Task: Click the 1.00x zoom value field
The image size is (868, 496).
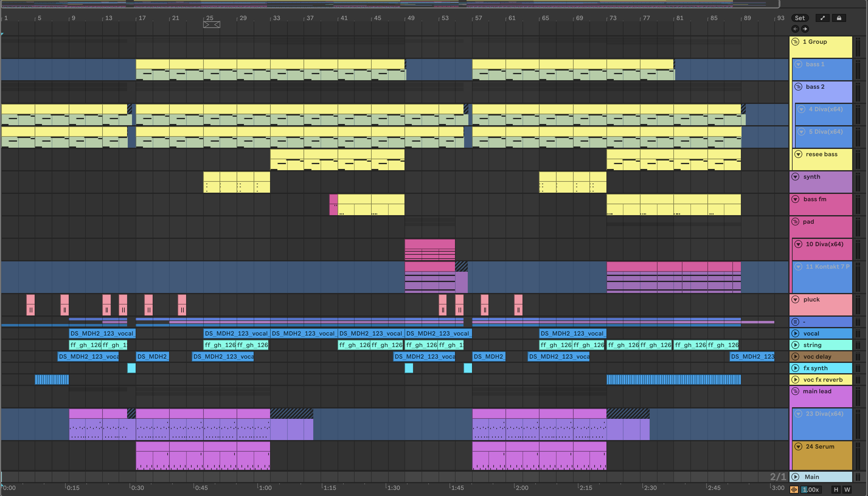Action: [811, 490]
